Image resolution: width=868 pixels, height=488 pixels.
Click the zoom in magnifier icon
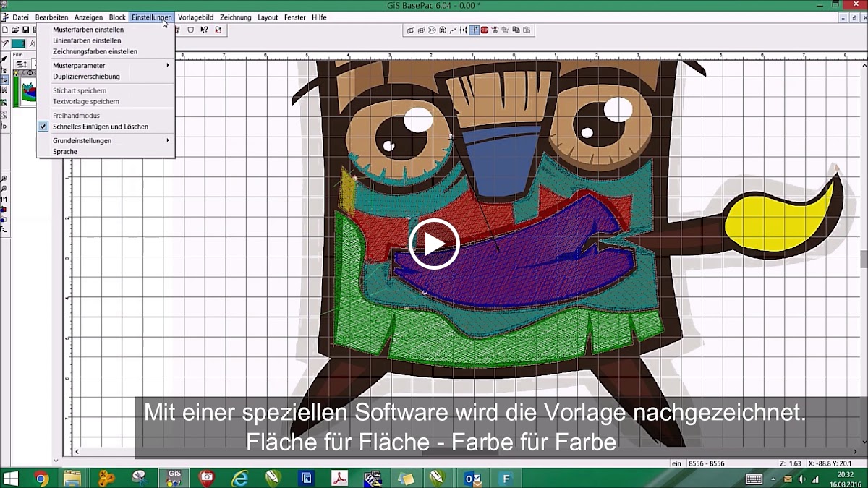pos(4,178)
